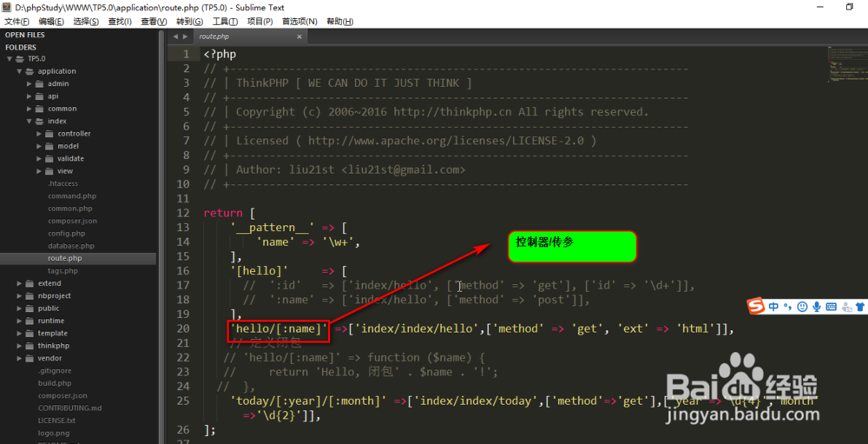Expand the common folder
Screen dimensions: 868x444
tap(29, 109)
